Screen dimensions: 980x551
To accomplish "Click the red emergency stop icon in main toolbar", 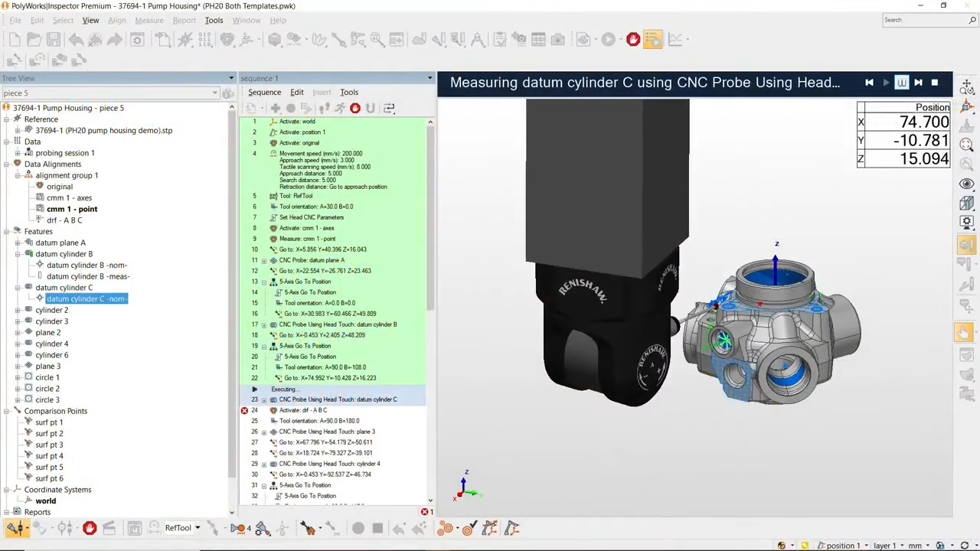I will tap(633, 39).
